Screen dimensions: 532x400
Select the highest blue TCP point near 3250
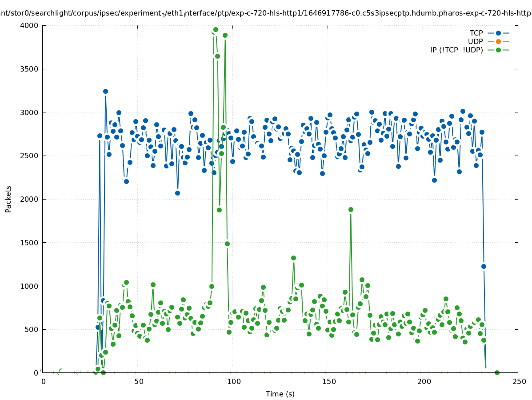coord(105,91)
